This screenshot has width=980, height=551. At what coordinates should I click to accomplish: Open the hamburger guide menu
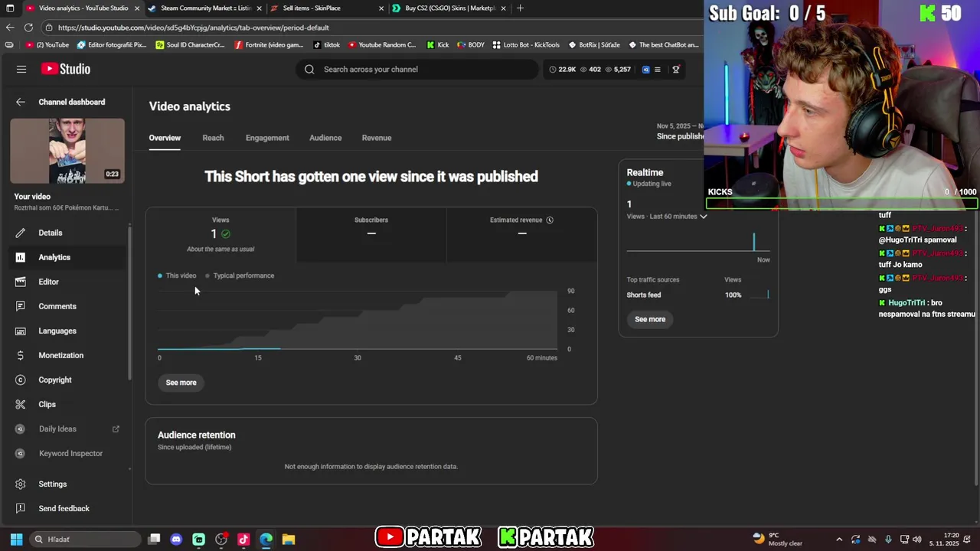(x=21, y=69)
